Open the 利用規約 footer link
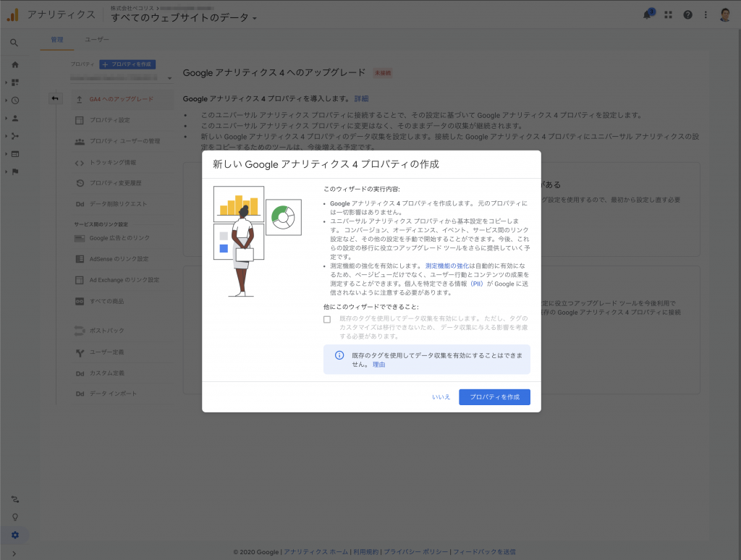Screen dimensions: 741x560 point(365,552)
